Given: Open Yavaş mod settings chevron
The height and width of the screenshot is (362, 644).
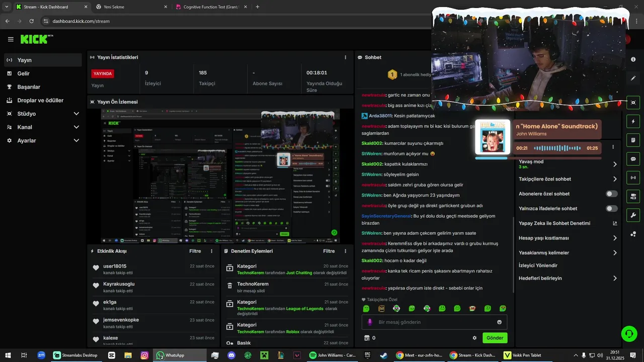Looking at the screenshot, I should click(615, 164).
